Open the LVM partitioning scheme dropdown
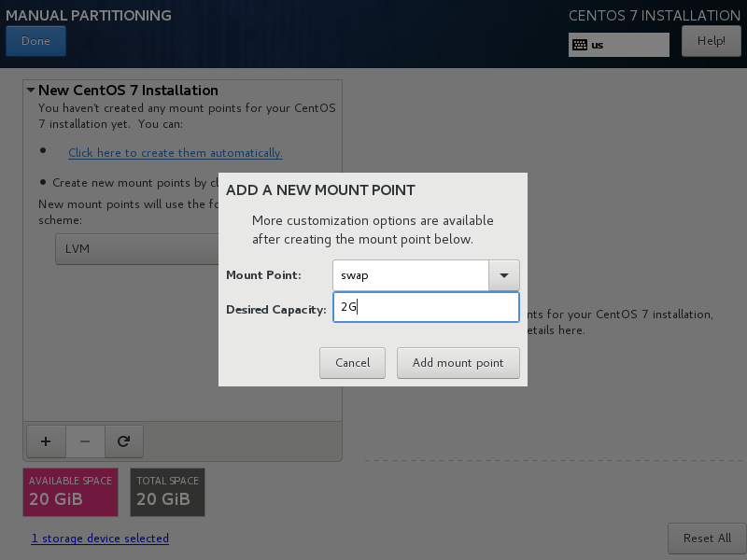This screenshot has height=560, width=747. (137, 249)
